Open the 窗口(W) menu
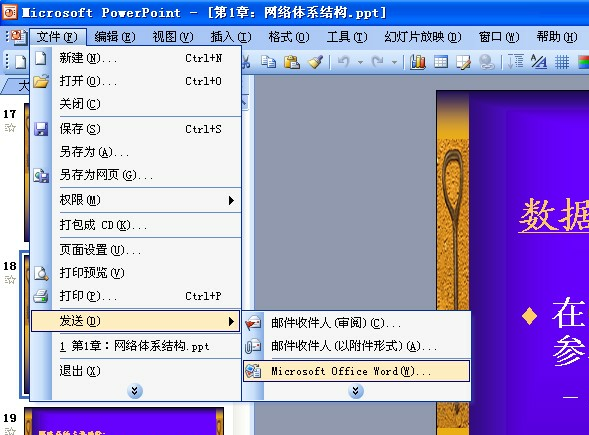This screenshot has height=435, width=589. [499, 37]
